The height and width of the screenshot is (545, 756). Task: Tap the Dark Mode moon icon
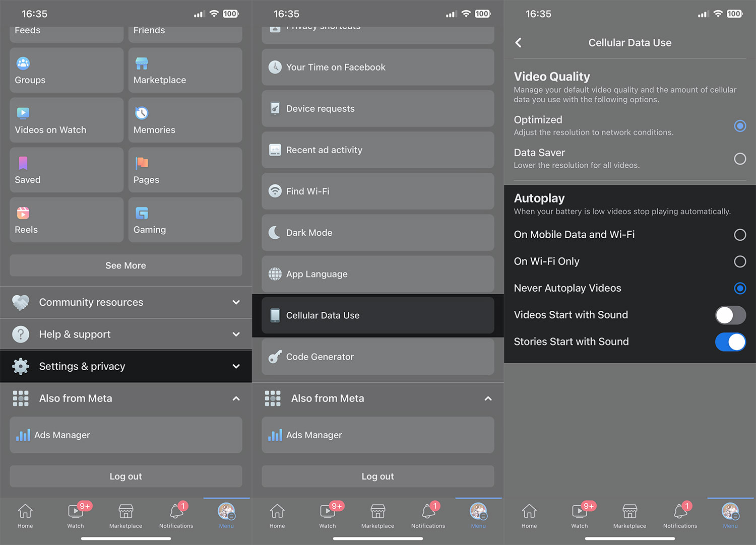(x=275, y=233)
